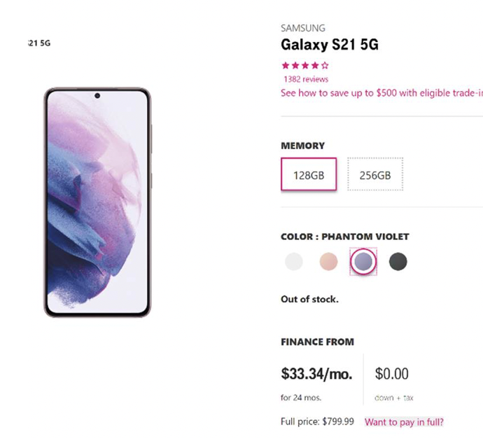Click the Galaxy S21 phone product image
483x448 pixels.
98,202
